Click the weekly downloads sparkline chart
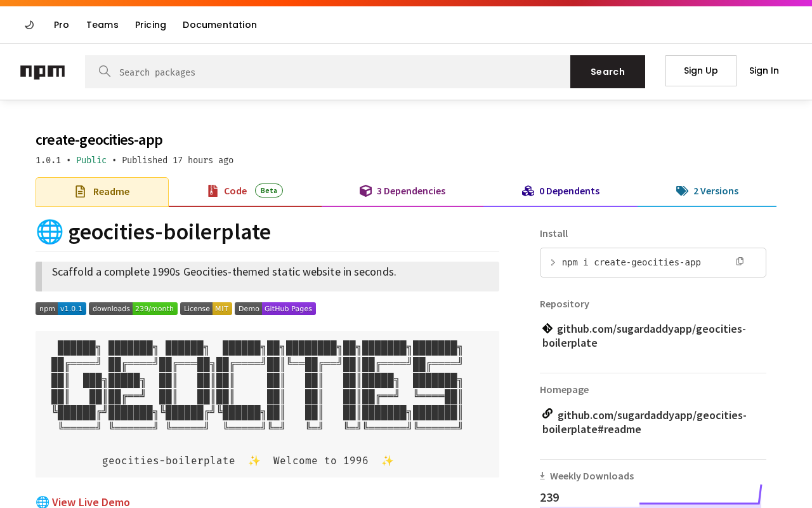812x508 pixels. [700, 496]
